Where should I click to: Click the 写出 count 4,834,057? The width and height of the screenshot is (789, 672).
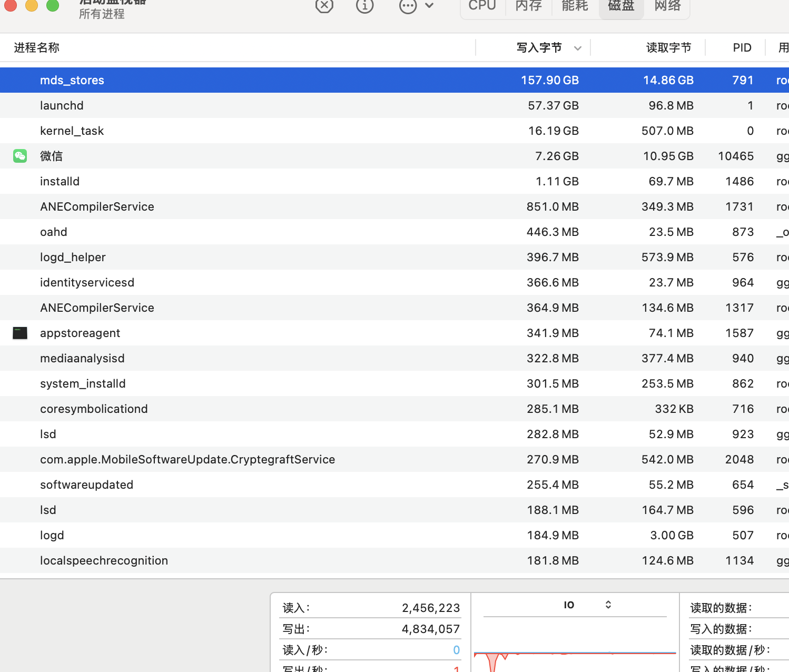coord(431,629)
